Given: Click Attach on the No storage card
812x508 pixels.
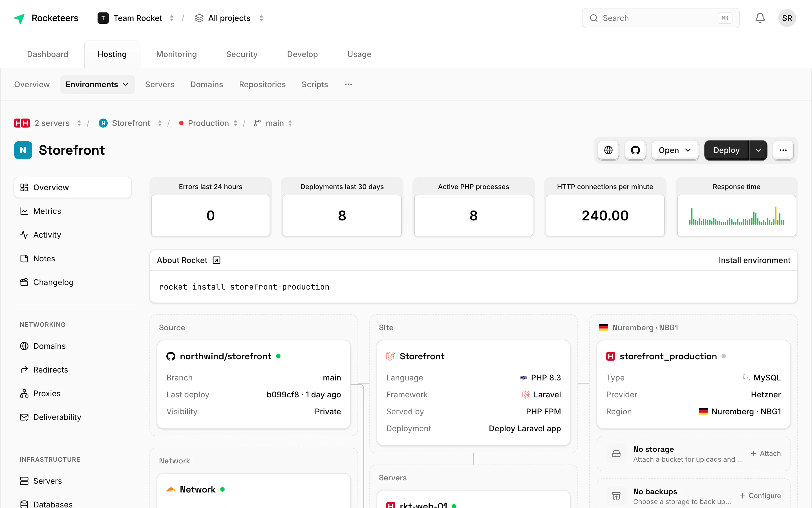Looking at the screenshot, I should 766,454.
